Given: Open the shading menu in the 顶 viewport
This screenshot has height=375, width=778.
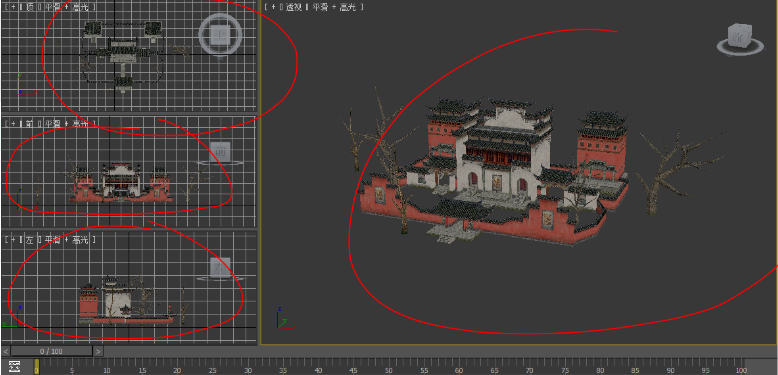Looking at the screenshot, I should click(x=67, y=7).
